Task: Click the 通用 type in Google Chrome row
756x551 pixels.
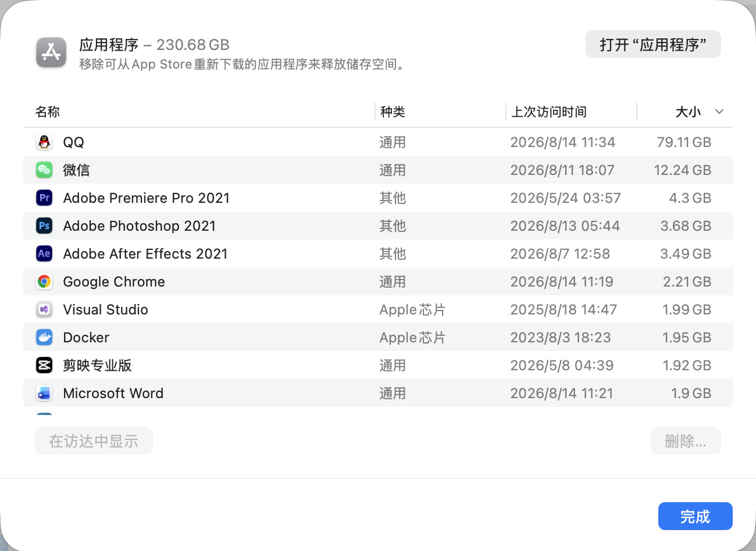Action: tap(393, 281)
